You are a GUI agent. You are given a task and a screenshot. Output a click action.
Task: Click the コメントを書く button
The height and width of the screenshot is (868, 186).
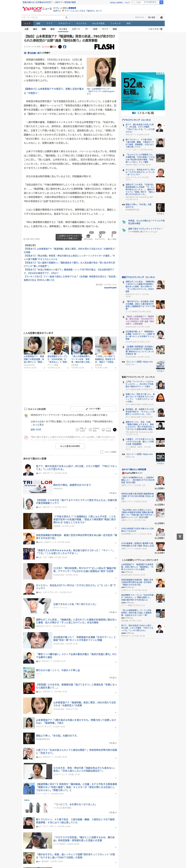[x=93, y=409]
